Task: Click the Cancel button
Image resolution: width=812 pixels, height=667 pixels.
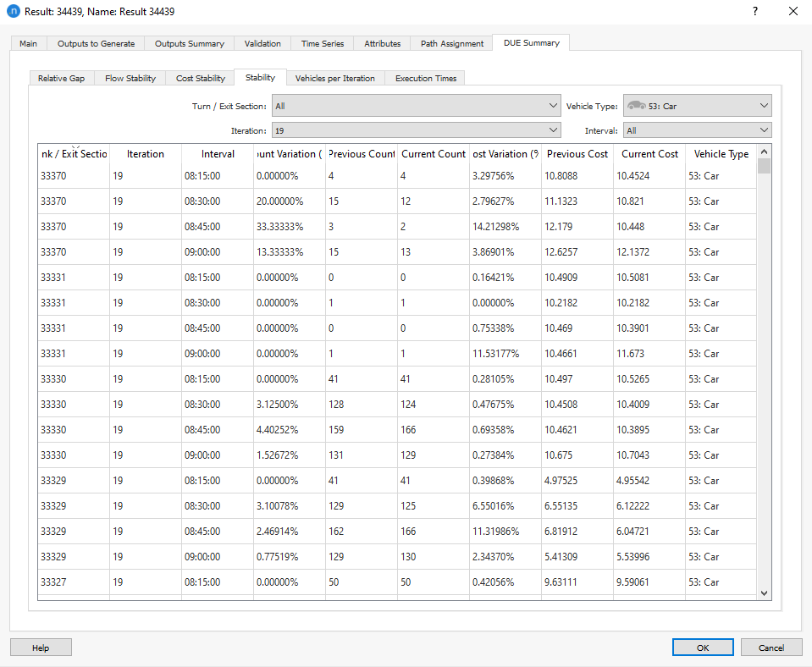Action: click(x=771, y=647)
